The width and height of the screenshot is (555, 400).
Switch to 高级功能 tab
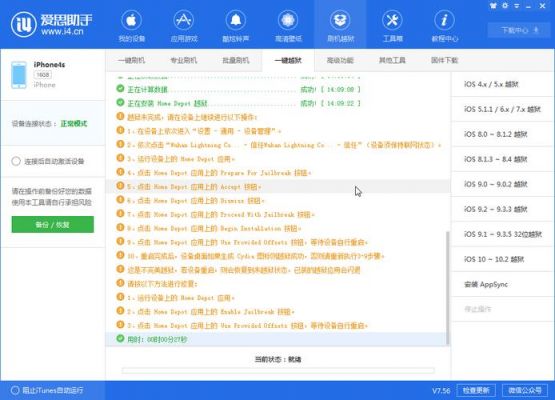(340, 60)
